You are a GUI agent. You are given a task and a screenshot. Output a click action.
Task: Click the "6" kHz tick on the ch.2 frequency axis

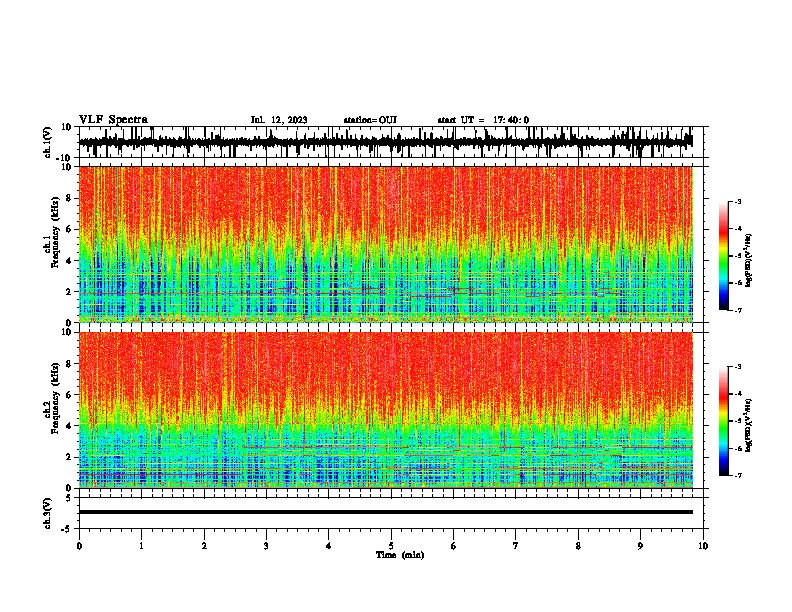click(x=69, y=395)
